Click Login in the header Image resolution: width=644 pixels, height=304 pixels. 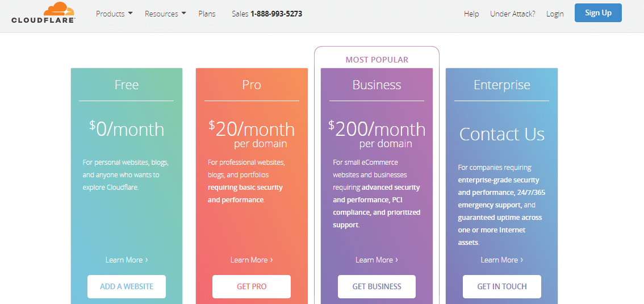(555, 14)
